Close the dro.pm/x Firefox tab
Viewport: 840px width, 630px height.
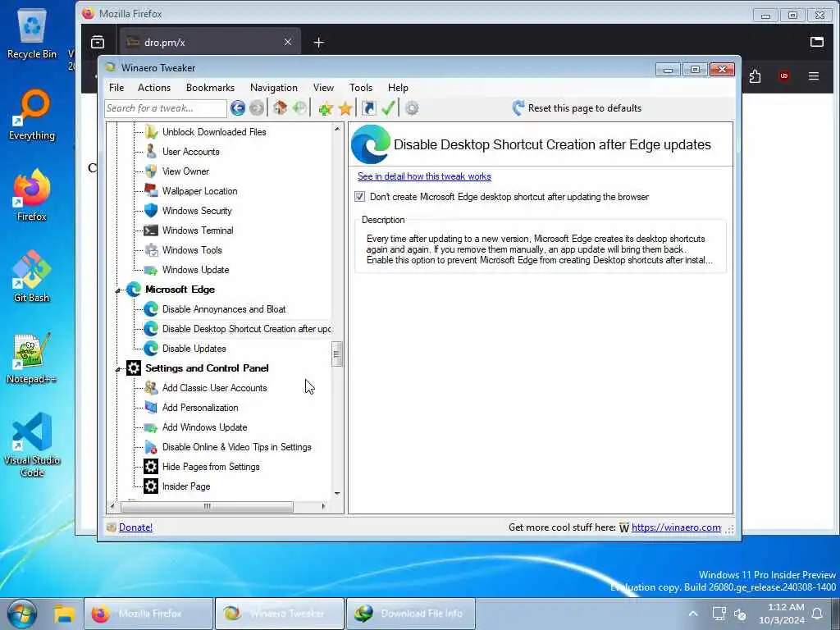point(288,42)
